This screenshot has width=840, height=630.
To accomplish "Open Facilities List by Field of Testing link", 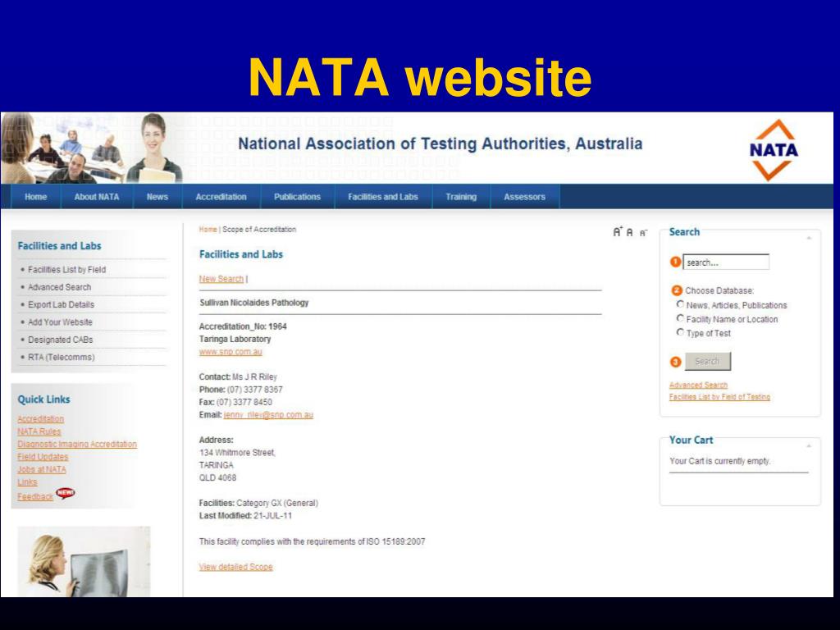I will [x=719, y=396].
